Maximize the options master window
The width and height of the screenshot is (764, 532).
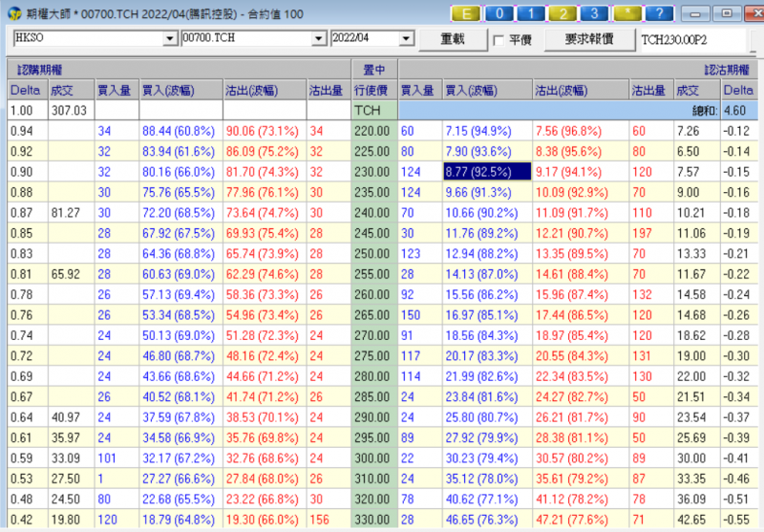727,14
